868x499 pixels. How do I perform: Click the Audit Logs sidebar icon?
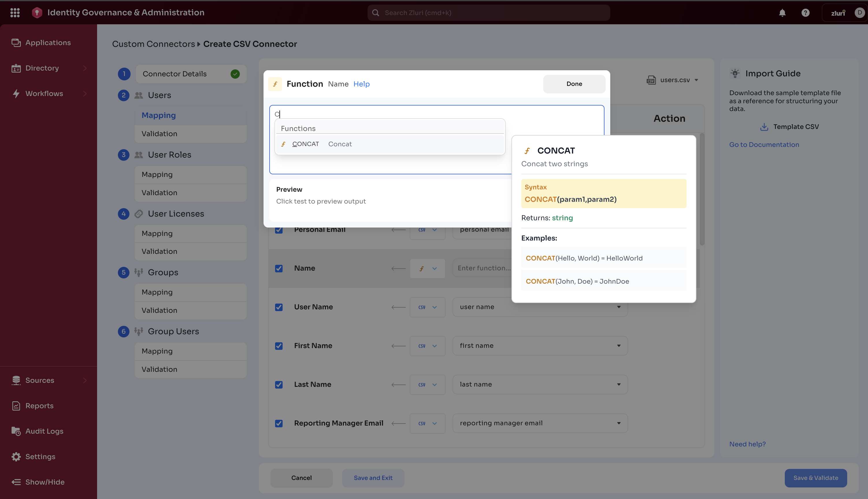pyautogui.click(x=16, y=431)
